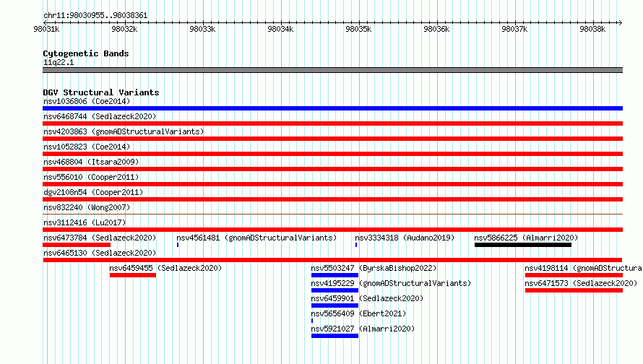Click the red nsv3112416 variant bar
The height and width of the screenshot is (364, 643).
pyautogui.click(x=332, y=230)
